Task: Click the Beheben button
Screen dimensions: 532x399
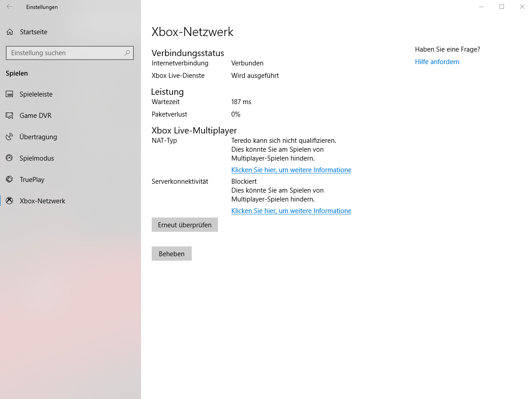Action: (172, 254)
